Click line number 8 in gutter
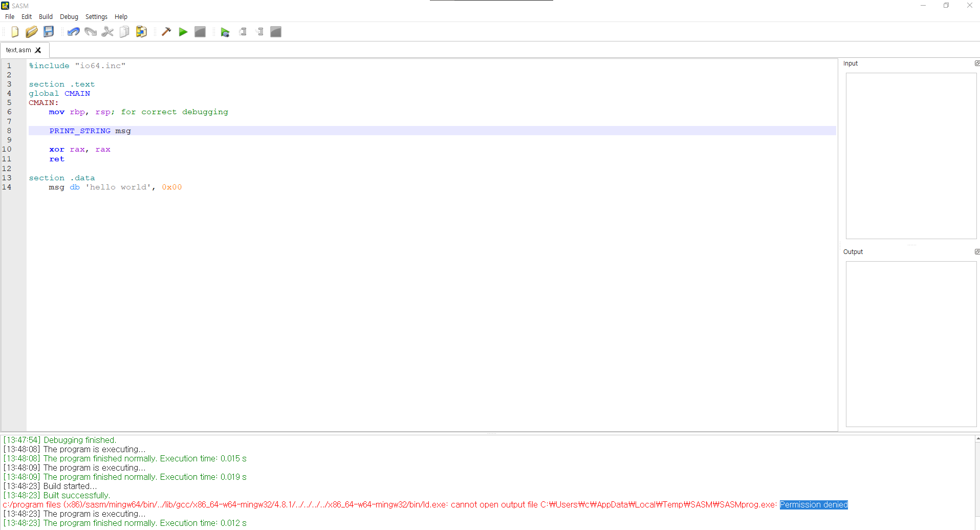The height and width of the screenshot is (530, 980). [x=9, y=131]
